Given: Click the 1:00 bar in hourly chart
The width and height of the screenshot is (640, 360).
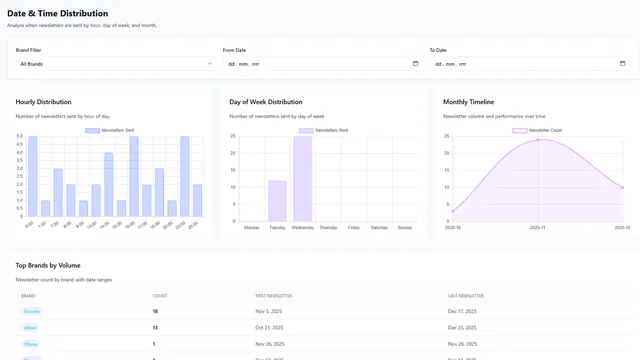Looking at the screenshot, I should (45, 209).
